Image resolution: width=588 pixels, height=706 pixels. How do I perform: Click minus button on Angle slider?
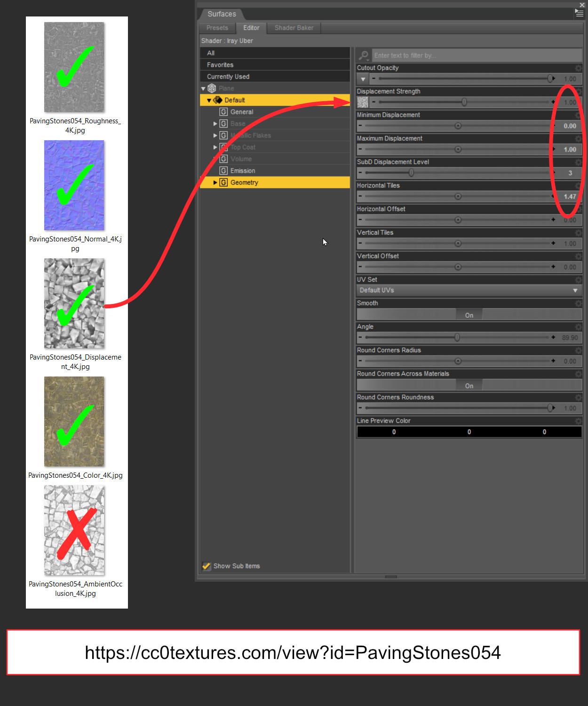pos(360,337)
